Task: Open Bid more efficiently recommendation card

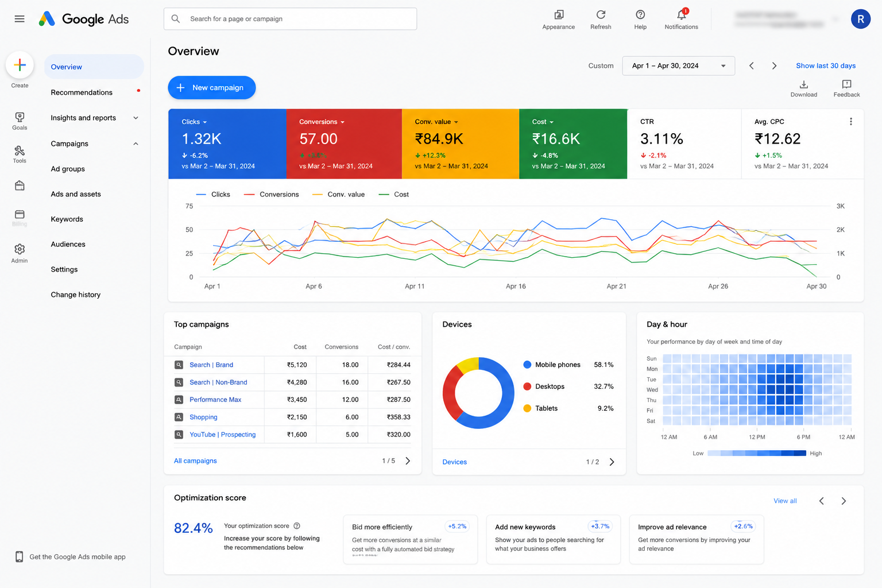Action: click(x=411, y=540)
